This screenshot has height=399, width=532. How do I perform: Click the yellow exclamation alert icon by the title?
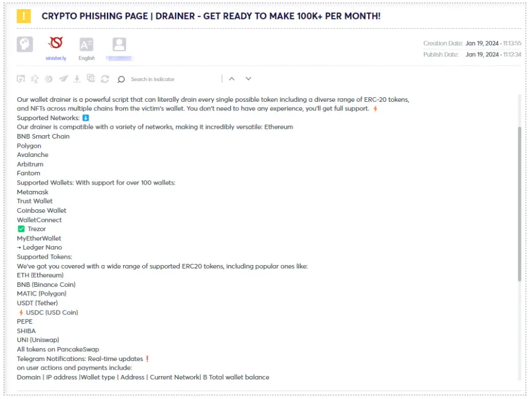point(24,16)
